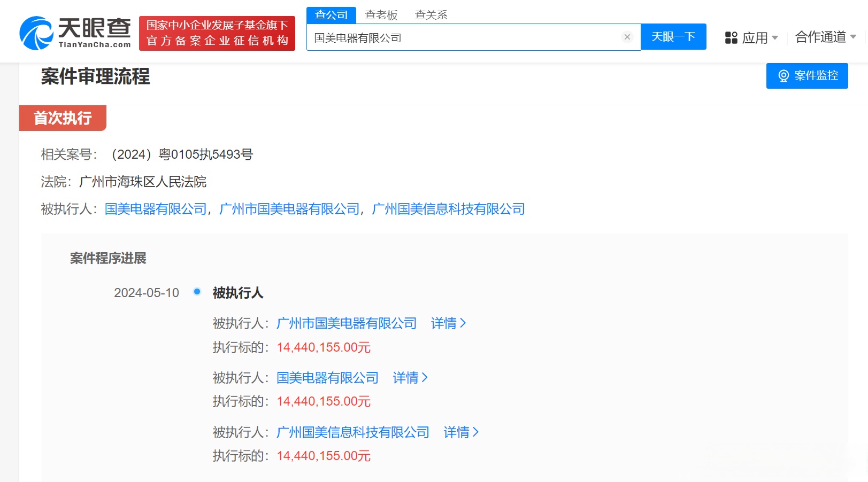The height and width of the screenshot is (482, 868).
Task: Click the camera icon in 案件监控 button
Action: [783, 76]
